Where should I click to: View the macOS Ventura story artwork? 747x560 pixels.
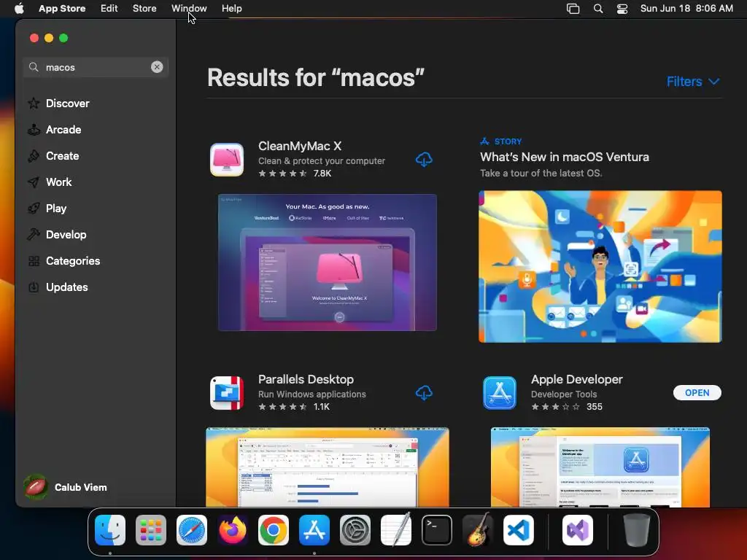click(x=600, y=266)
